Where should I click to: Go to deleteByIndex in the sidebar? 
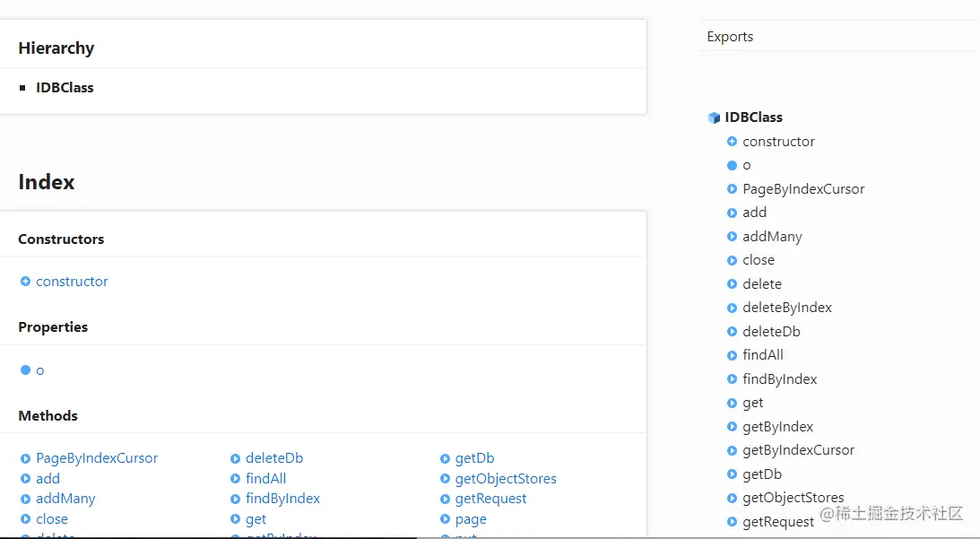point(787,307)
